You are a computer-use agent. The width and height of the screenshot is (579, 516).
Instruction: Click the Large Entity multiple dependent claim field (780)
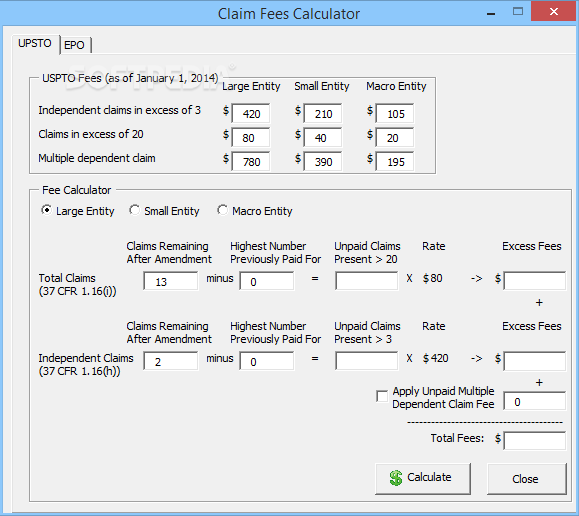point(250,161)
